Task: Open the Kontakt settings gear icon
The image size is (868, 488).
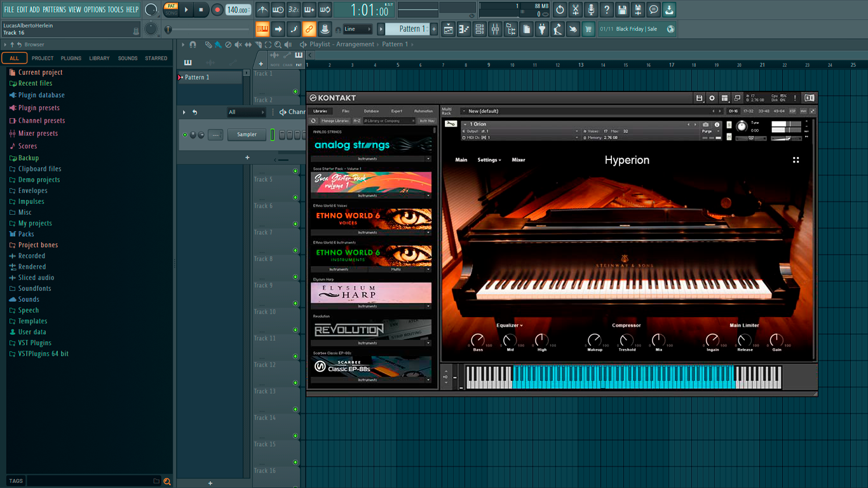Action: [712, 98]
